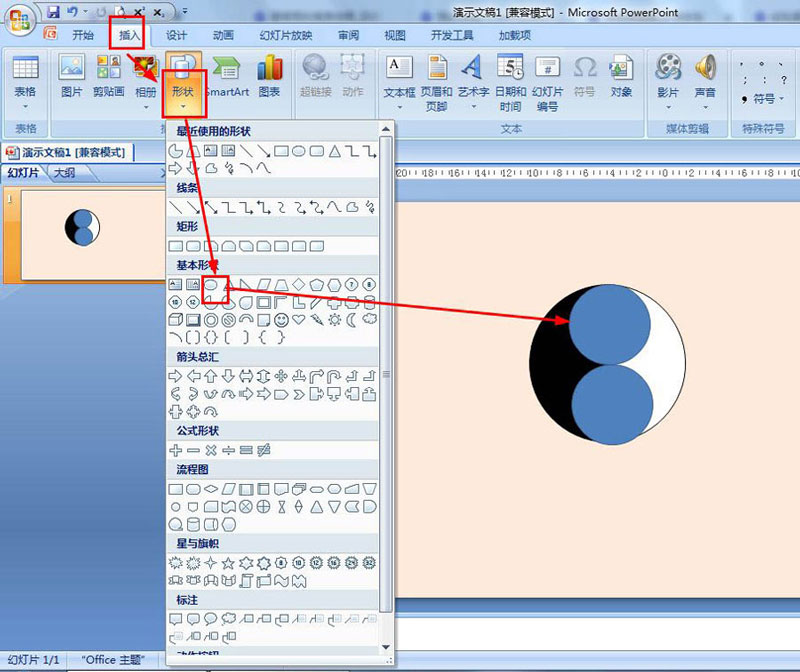This screenshot has width=800, height=672.
Task: Select the up arrow under 箭头总汇
Action: tap(210, 377)
